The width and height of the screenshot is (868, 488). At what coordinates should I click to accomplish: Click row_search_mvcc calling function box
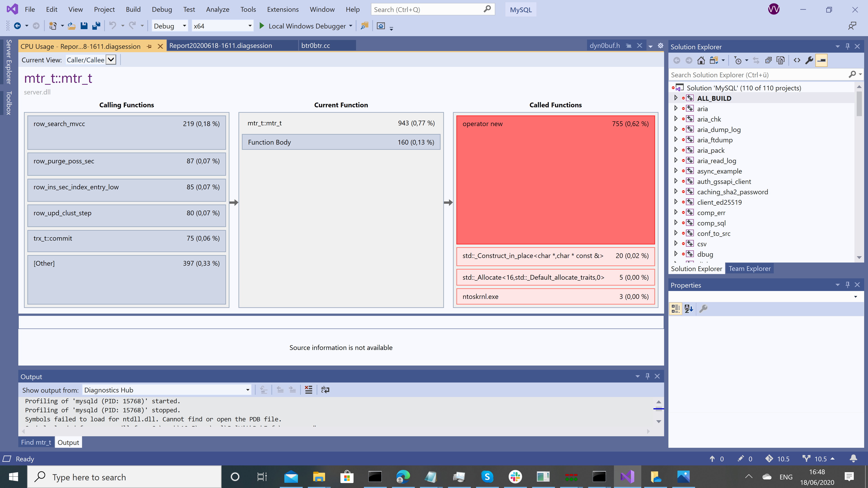tap(126, 132)
